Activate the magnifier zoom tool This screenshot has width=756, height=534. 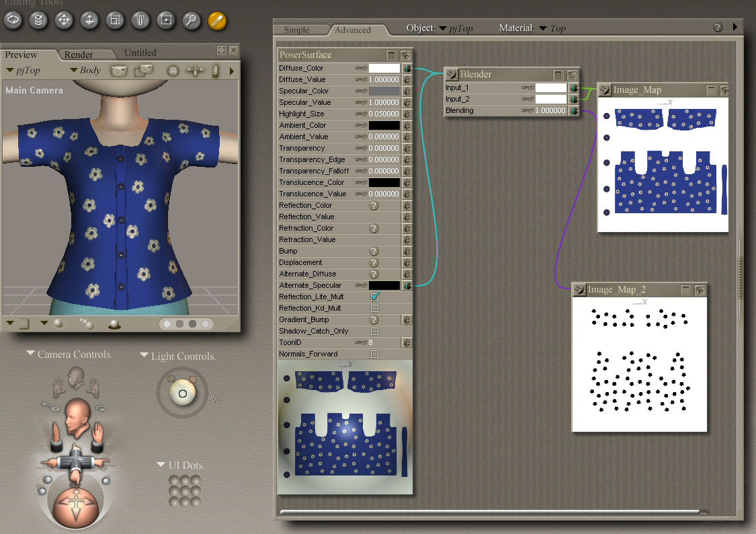[x=192, y=20]
